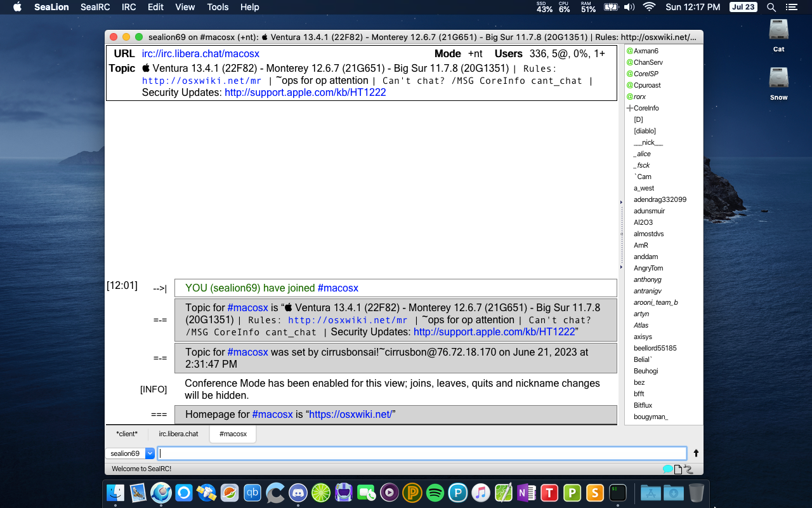Open support.apple.com/kb/HT1222 link in header
The image size is (812, 508).
[305, 93]
